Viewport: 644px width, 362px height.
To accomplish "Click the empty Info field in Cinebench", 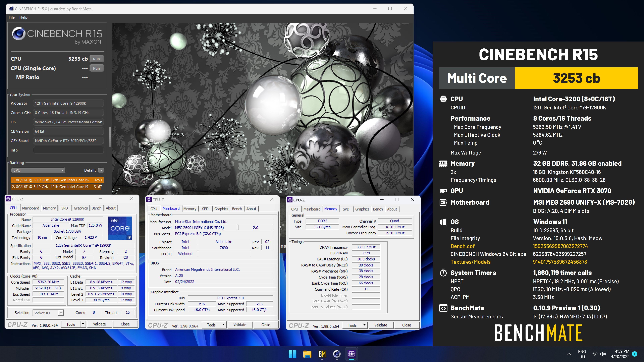I will (68, 150).
